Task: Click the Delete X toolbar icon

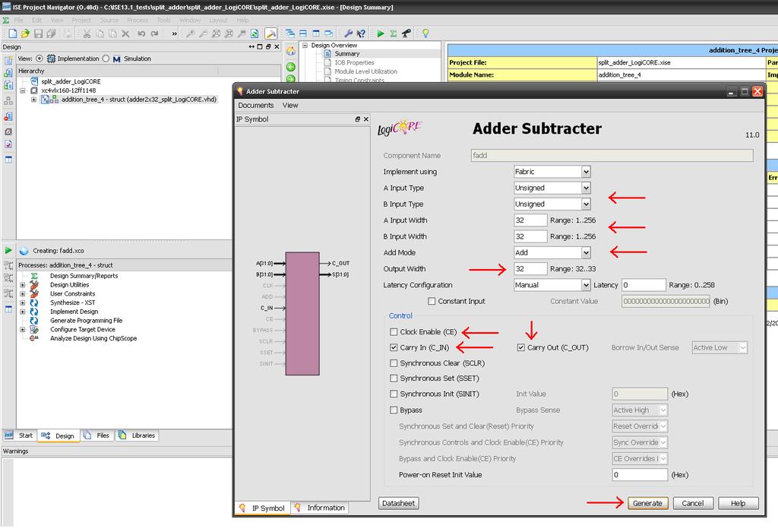Action: click(x=125, y=33)
